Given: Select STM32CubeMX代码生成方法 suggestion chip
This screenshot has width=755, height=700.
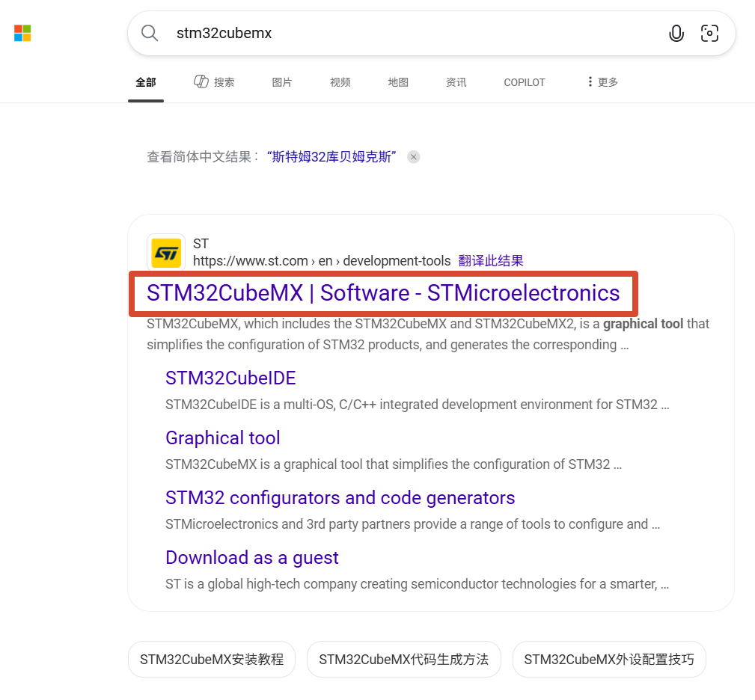Looking at the screenshot, I should point(404,659).
